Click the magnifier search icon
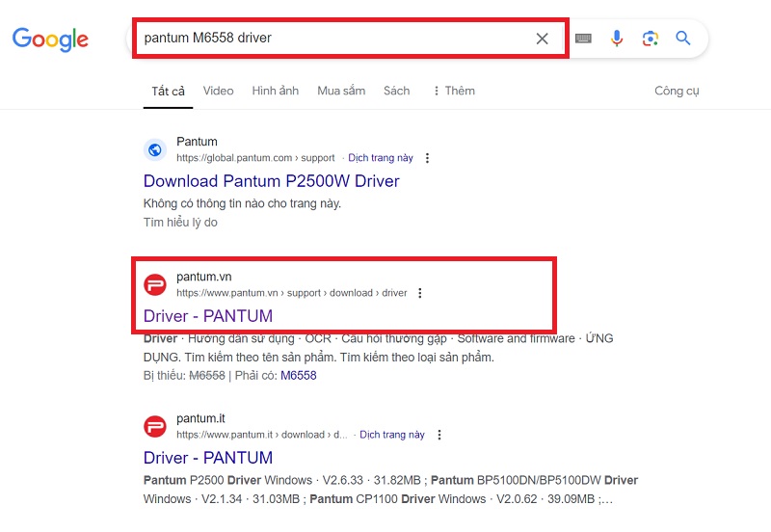 point(683,38)
